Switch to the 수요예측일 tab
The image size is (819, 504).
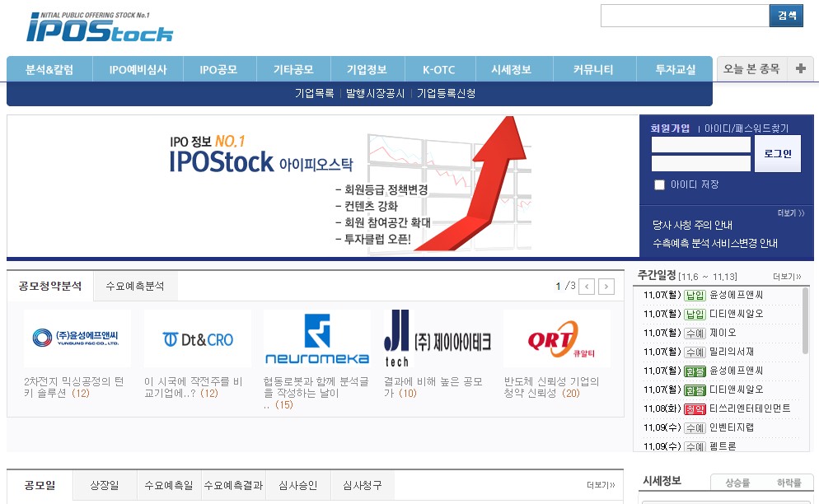[169, 486]
